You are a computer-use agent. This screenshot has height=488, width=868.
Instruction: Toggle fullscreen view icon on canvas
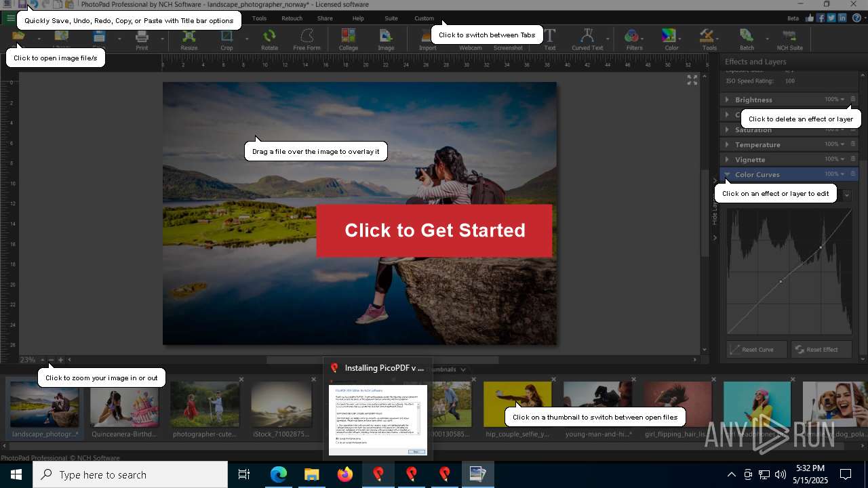point(692,80)
